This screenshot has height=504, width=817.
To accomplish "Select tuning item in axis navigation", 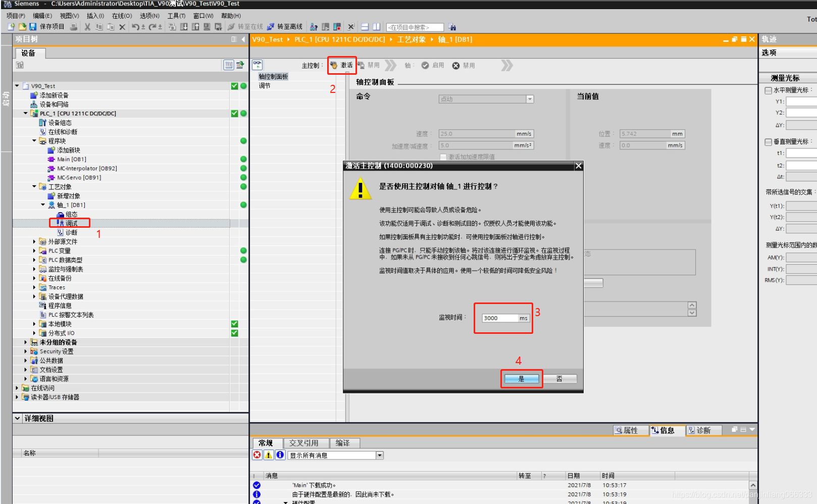I will [265, 85].
